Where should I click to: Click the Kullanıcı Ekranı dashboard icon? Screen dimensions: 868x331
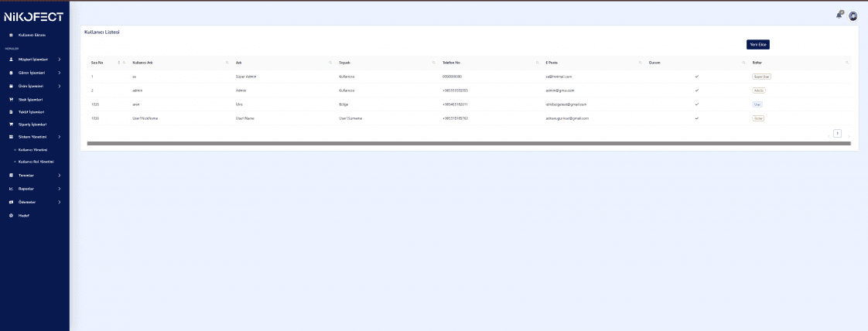click(11, 35)
